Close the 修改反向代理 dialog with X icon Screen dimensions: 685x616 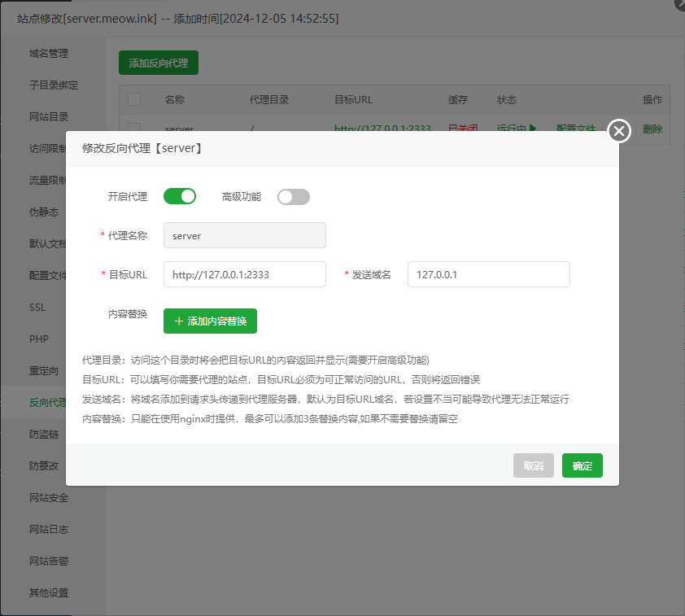619,131
